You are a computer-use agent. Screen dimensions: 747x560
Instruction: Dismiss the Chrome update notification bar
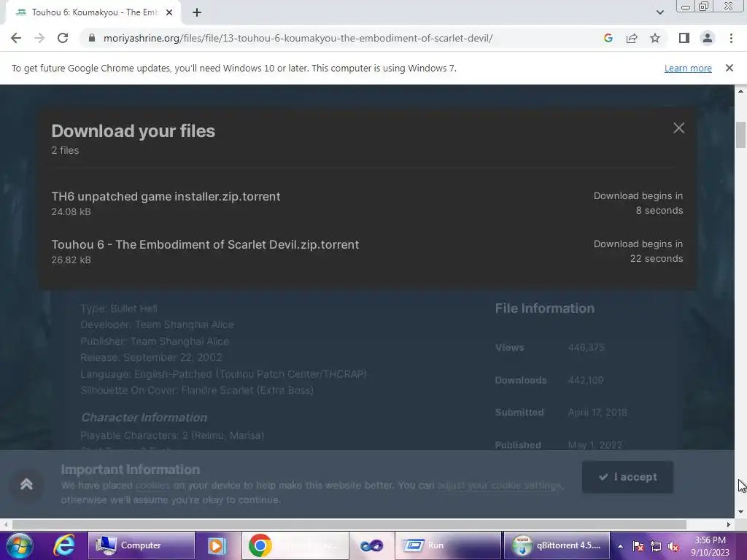pos(729,68)
